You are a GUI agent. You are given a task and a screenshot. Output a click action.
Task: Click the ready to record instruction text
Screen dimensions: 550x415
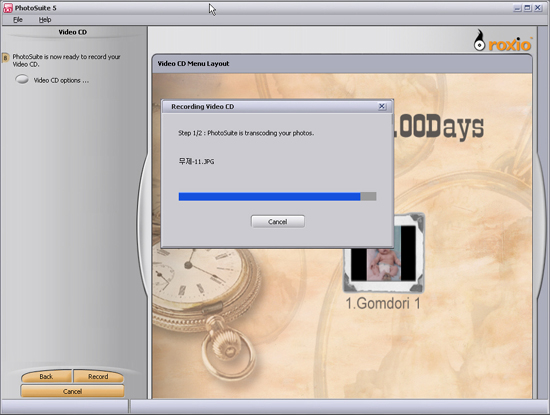66,60
